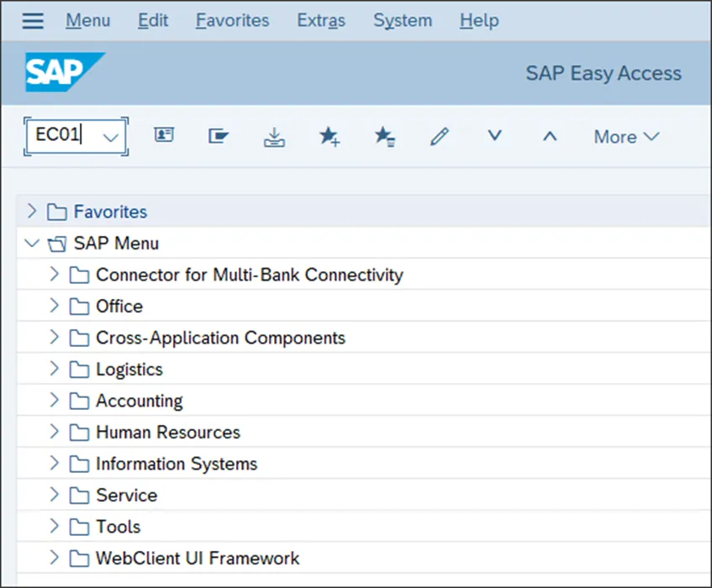Click the SAP Menu toolbar icon
This screenshot has height=588, width=712.
tap(219, 135)
